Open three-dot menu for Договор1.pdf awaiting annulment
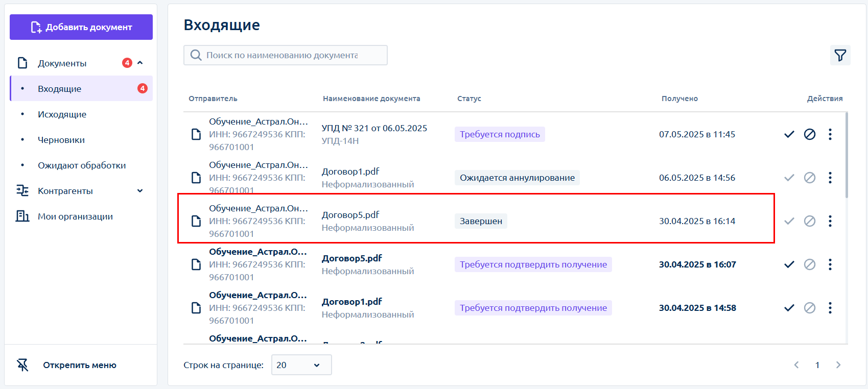The height and width of the screenshot is (389, 868). 830,178
